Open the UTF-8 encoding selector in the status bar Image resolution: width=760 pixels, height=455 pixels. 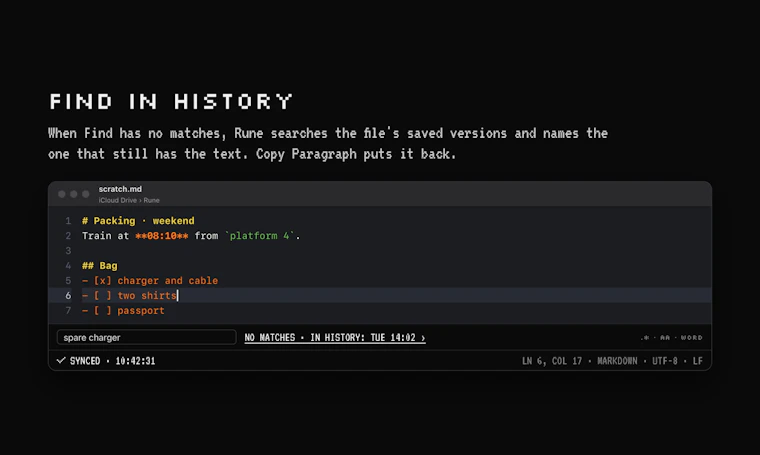(665, 361)
